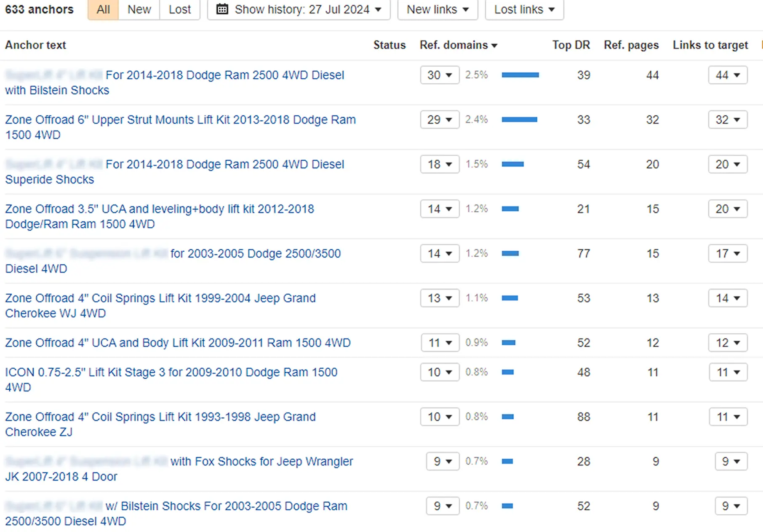Viewport: 763px width, 532px height.
Task: Open the 12 links to target dropdown
Action: click(728, 343)
